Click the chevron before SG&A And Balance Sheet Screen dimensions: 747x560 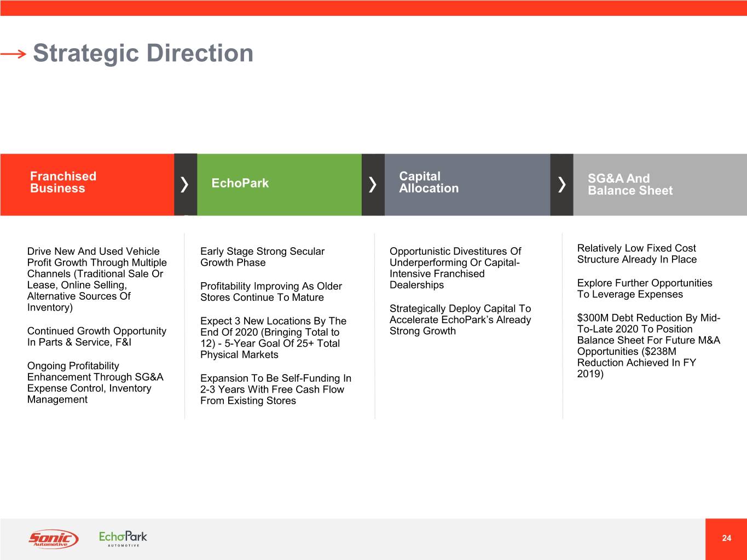coord(561,184)
